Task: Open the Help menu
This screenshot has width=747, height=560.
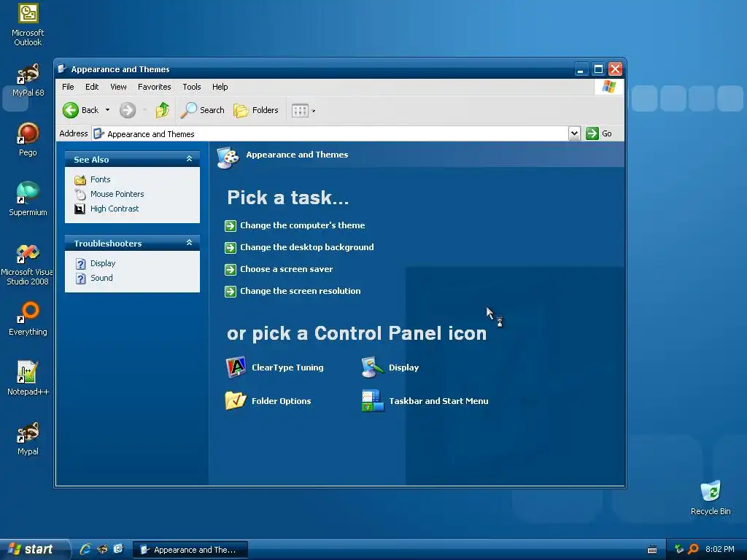Action: coord(220,87)
